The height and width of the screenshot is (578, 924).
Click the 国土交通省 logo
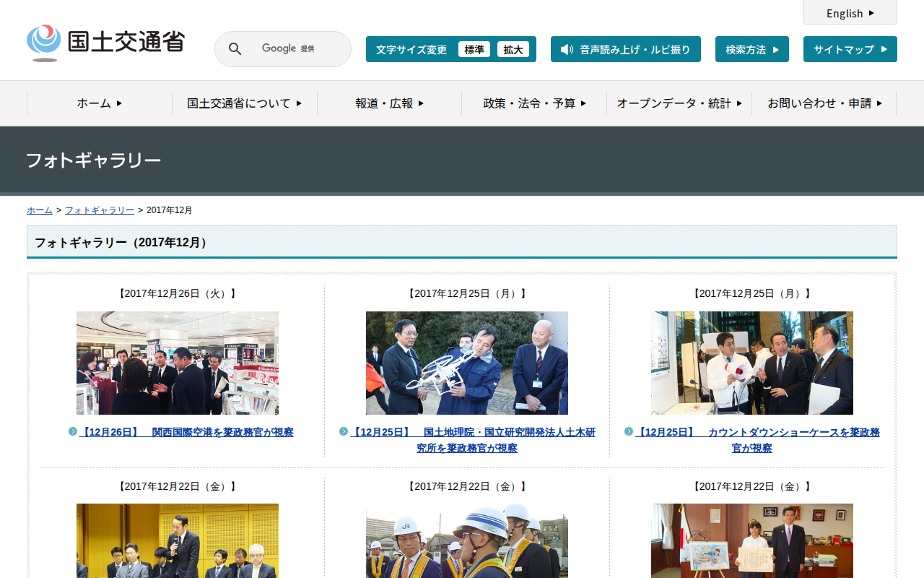pos(105,43)
